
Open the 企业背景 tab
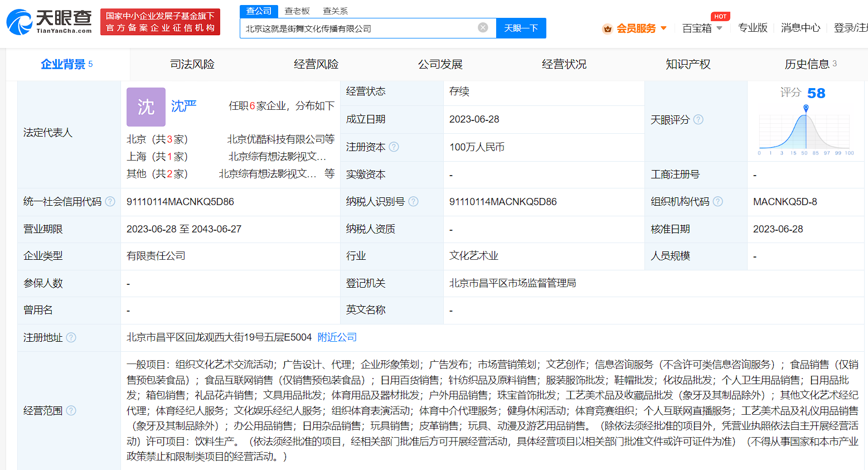tap(67, 64)
